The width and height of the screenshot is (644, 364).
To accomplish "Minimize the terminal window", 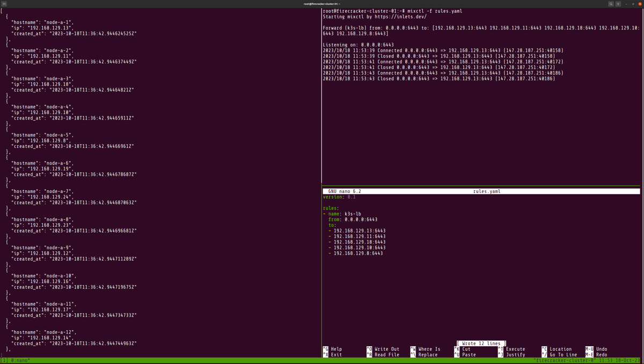I will pos(626,4).
